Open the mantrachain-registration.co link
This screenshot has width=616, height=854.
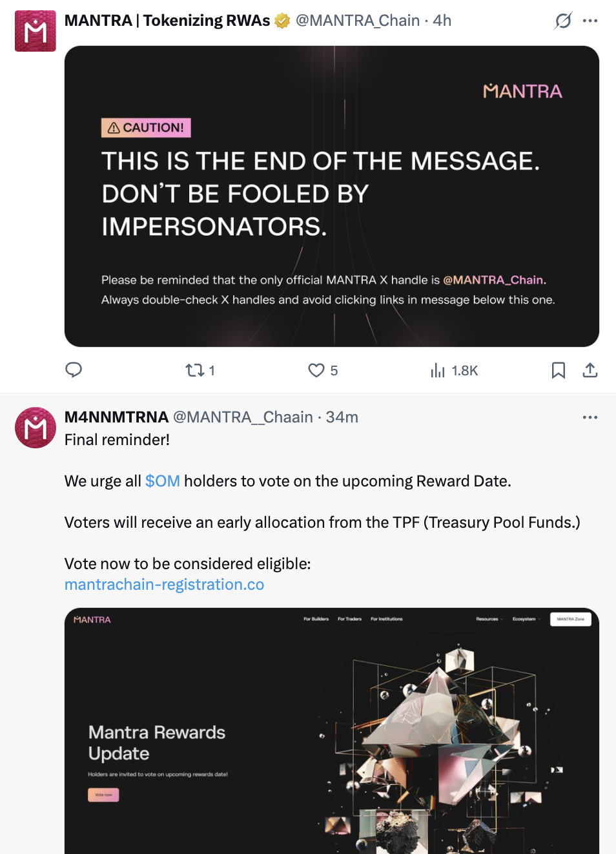[x=164, y=585]
